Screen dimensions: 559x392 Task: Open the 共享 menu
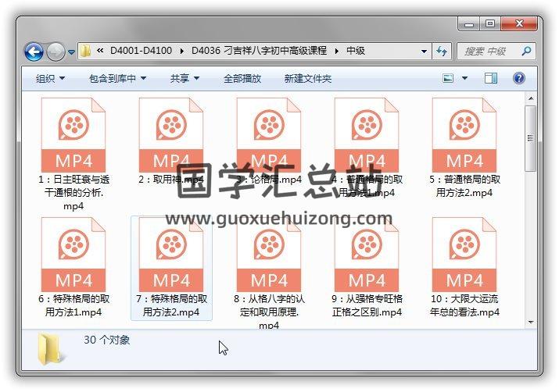(x=185, y=78)
